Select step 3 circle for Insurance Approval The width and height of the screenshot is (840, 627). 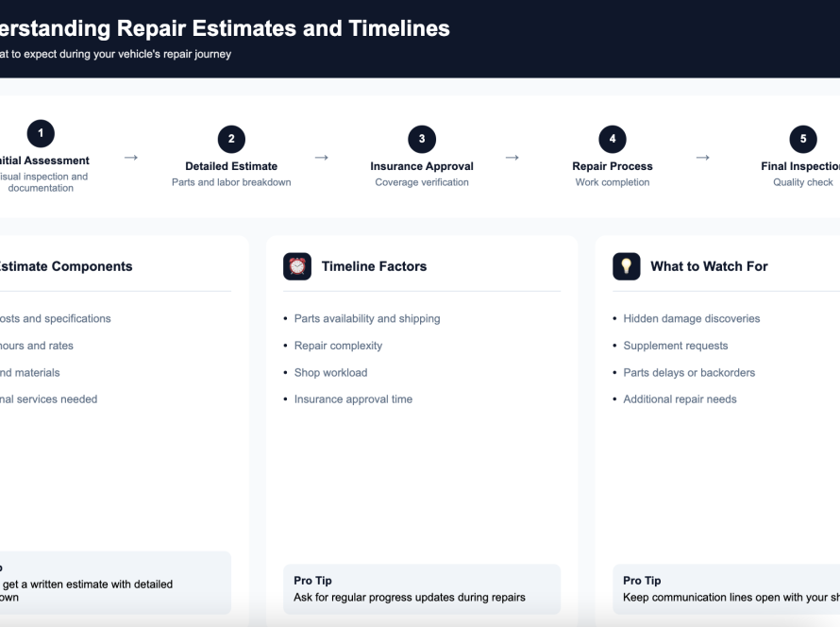(421, 138)
